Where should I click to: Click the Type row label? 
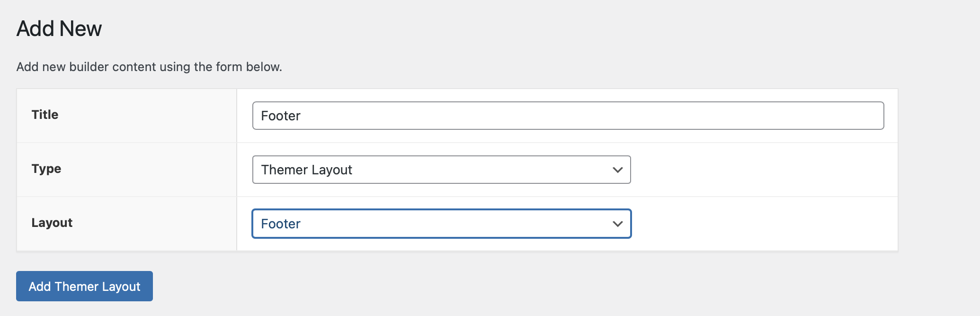pyautogui.click(x=46, y=169)
